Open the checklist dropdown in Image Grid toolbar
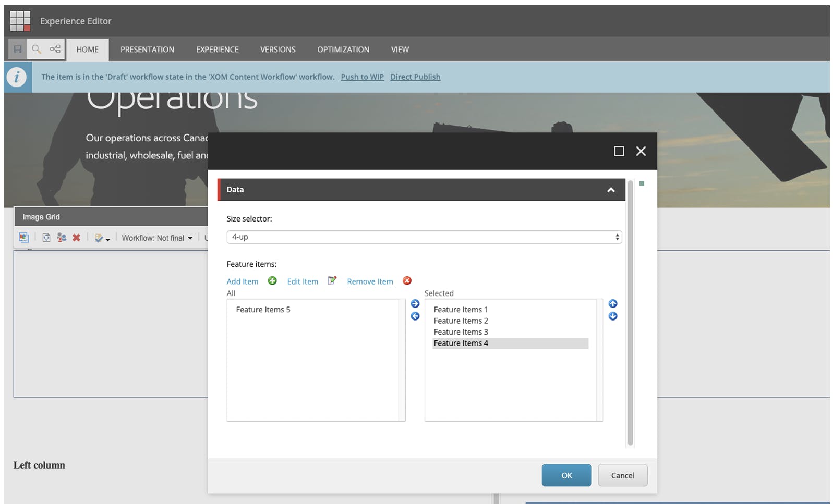 [x=102, y=238]
